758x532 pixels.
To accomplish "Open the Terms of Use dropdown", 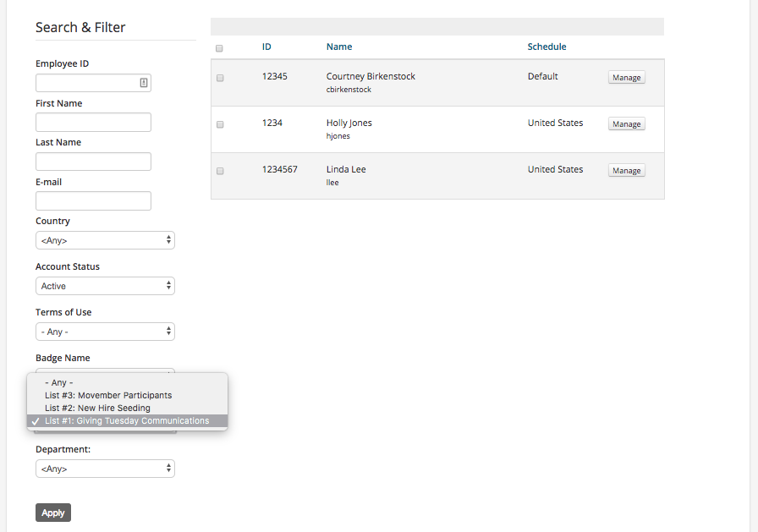I will (105, 332).
